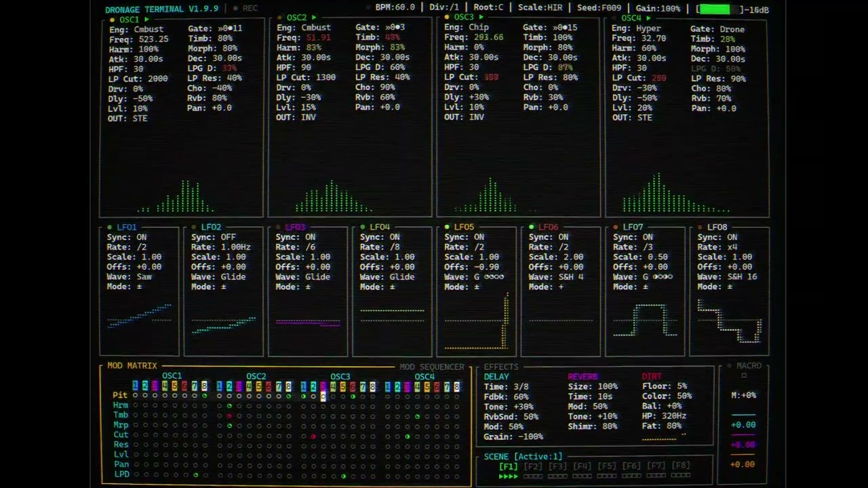Image resolution: width=868 pixels, height=488 pixels.
Task: Activate scene F1
Action: tap(509, 466)
